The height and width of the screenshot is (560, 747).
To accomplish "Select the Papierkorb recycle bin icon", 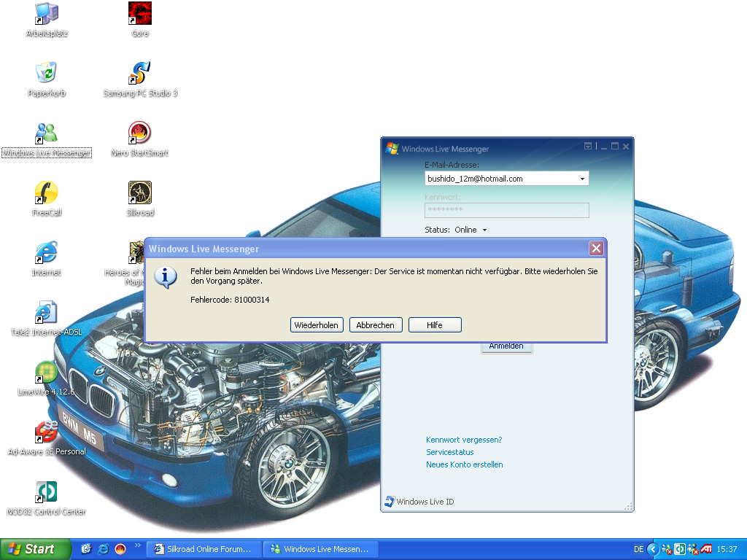I will [47, 73].
